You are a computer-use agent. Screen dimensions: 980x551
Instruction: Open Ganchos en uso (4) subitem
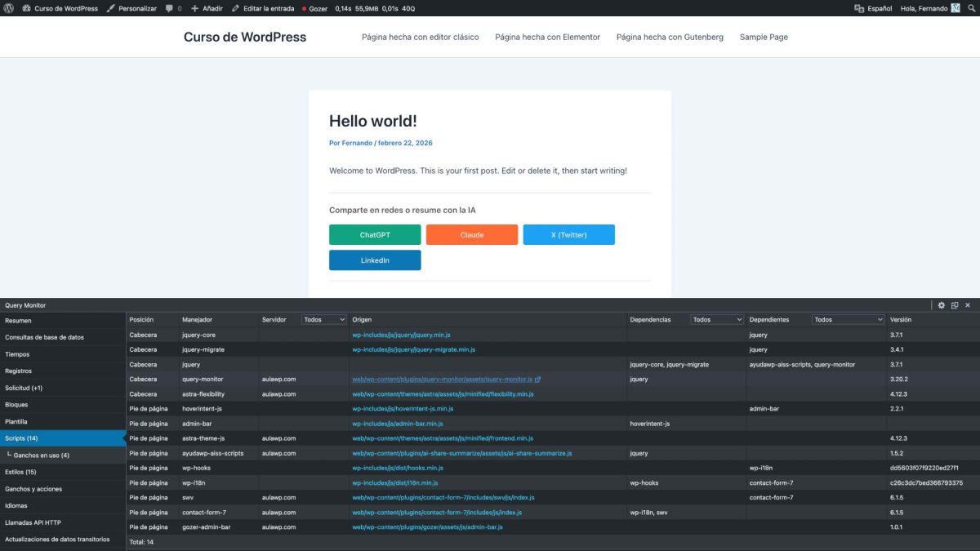tap(63, 455)
